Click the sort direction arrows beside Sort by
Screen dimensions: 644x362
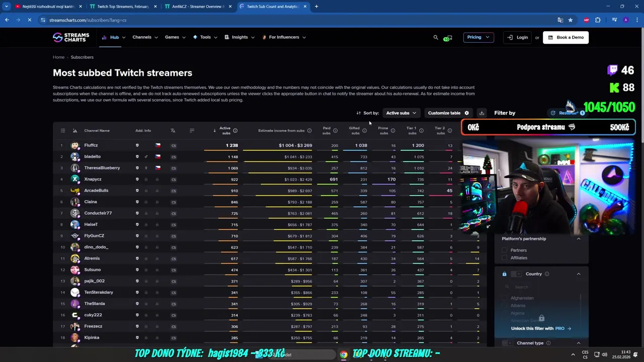[359, 113]
